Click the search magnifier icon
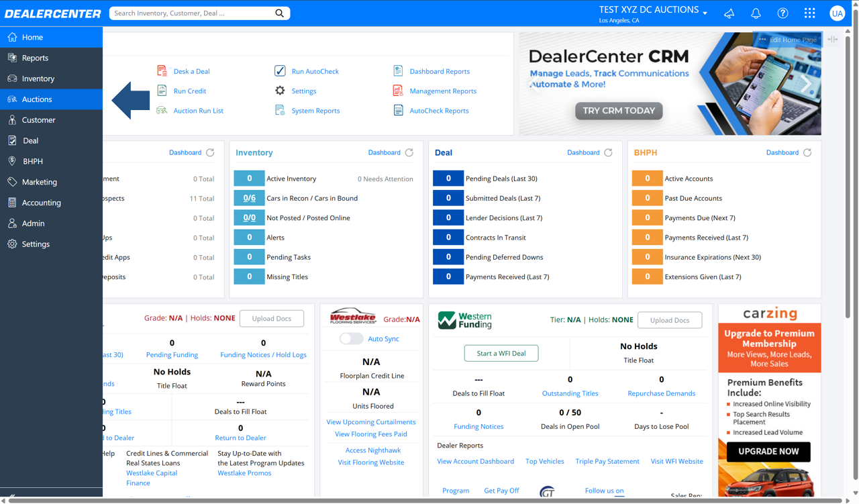Viewport: 859px width, 504px height. 279,13
